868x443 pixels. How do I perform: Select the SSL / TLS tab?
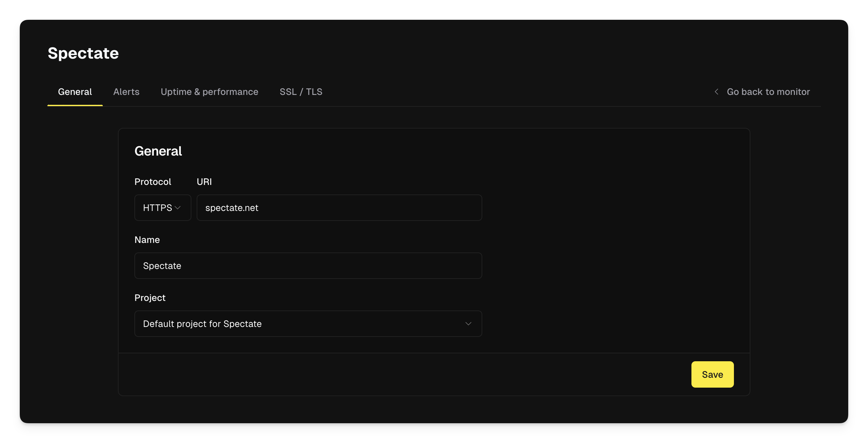pos(300,92)
